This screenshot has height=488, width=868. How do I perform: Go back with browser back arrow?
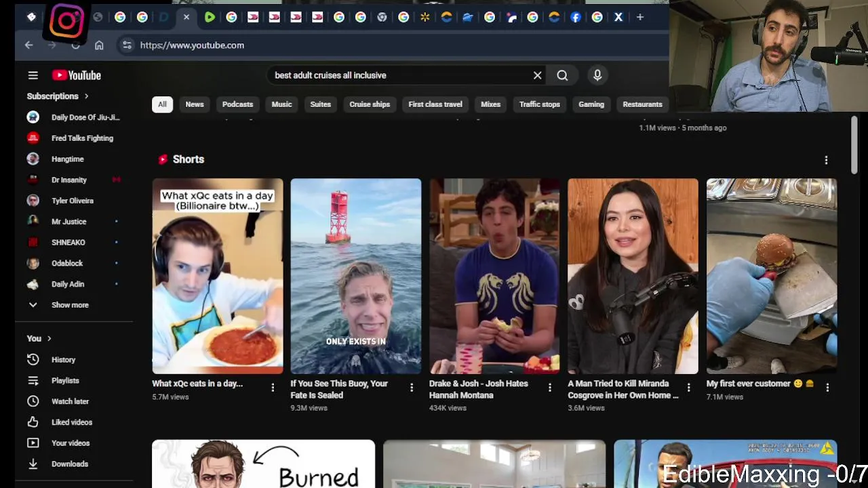28,45
